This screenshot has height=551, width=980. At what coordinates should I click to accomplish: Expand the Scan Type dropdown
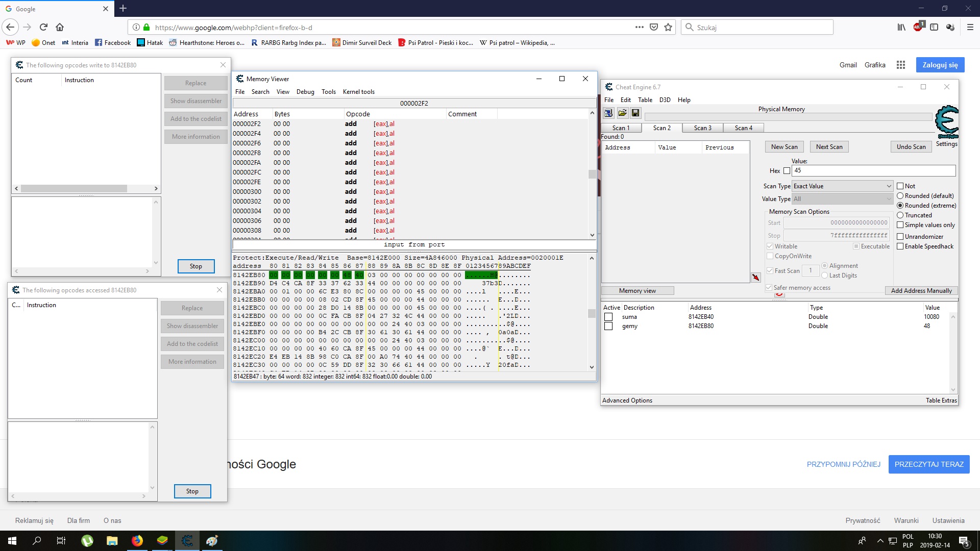click(x=842, y=186)
